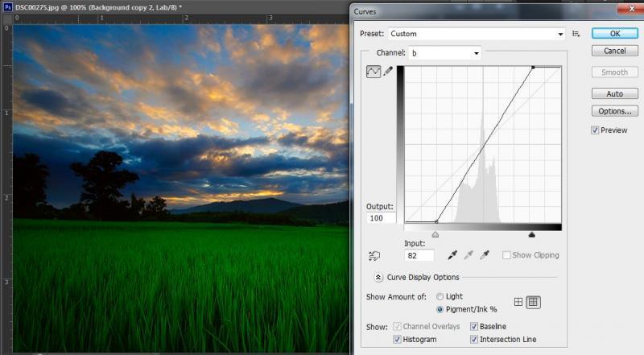Disable the Baseline checkbox
Image resolution: width=644 pixels, height=355 pixels.
pos(474,326)
